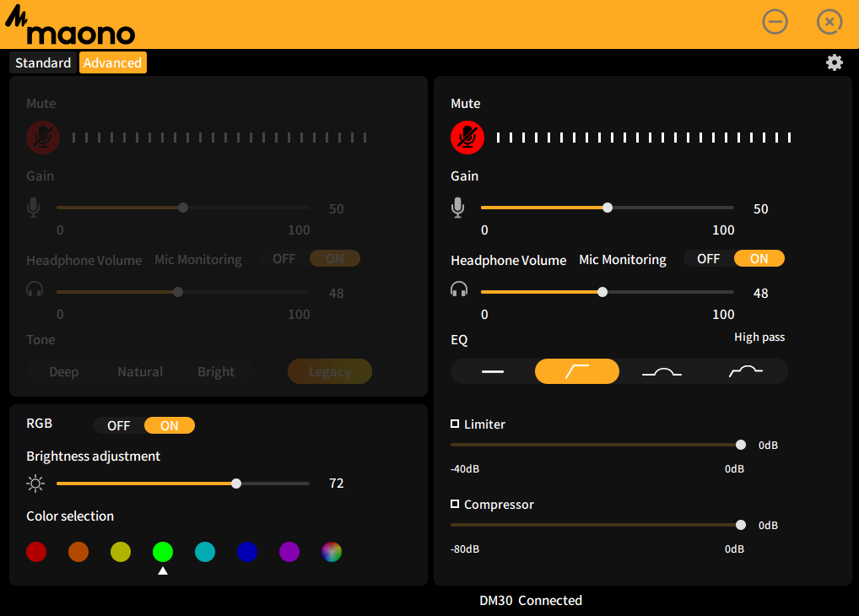Select the high pass EQ preset icon
The height and width of the screenshot is (616, 859).
[x=577, y=371]
